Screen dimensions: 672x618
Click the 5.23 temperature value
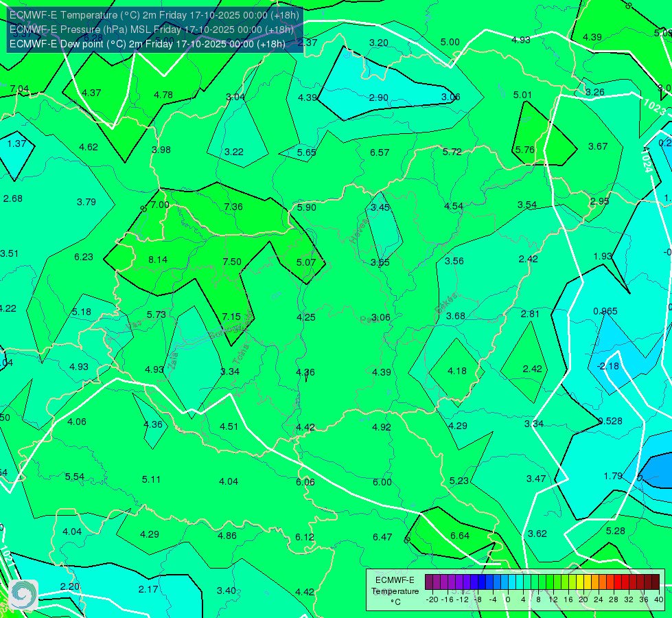[x=459, y=481]
